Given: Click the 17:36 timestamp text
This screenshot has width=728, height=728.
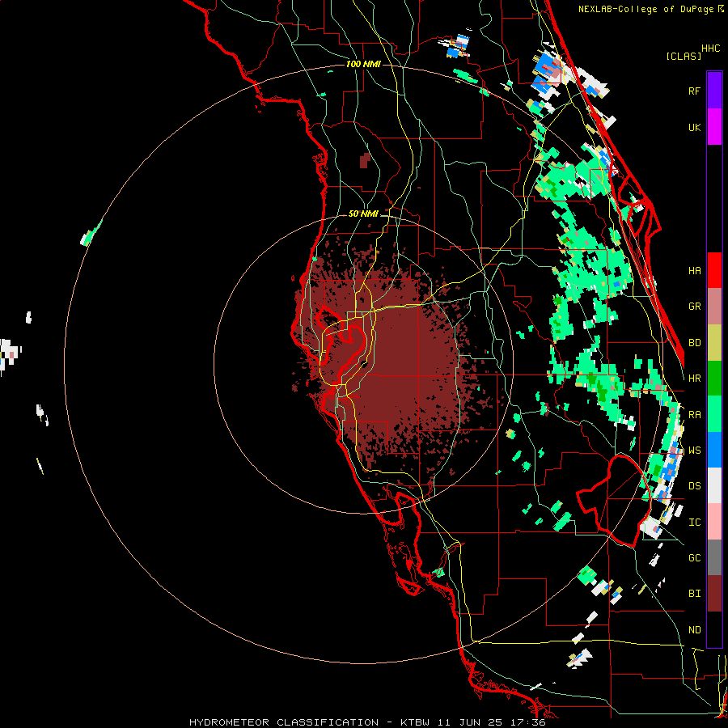Looking at the screenshot, I should tap(530, 722).
